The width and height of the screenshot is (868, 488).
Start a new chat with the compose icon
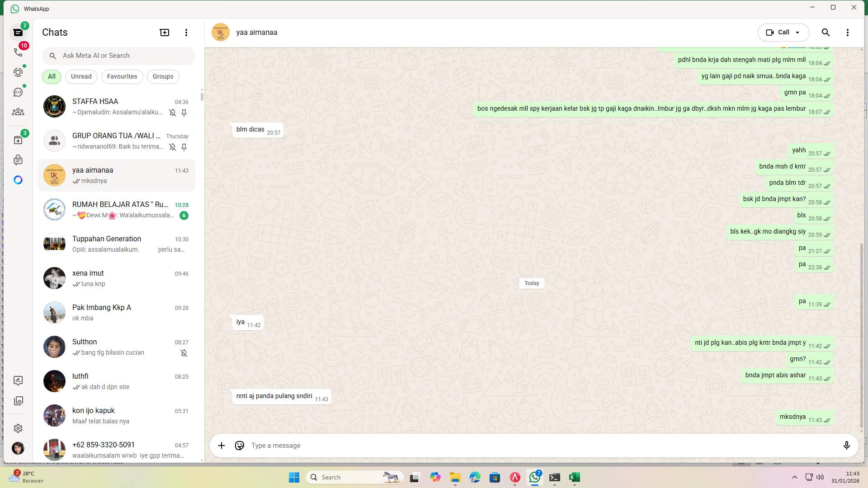click(164, 32)
